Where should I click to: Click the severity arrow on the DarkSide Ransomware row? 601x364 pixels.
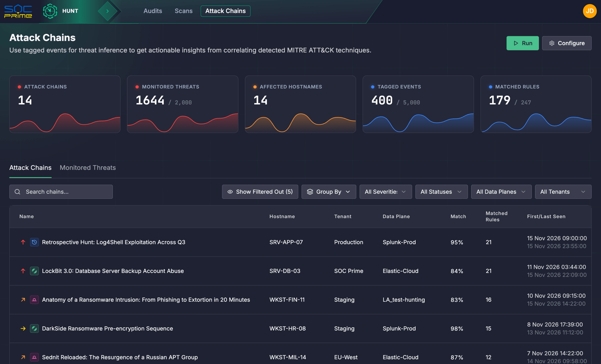[x=23, y=328]
